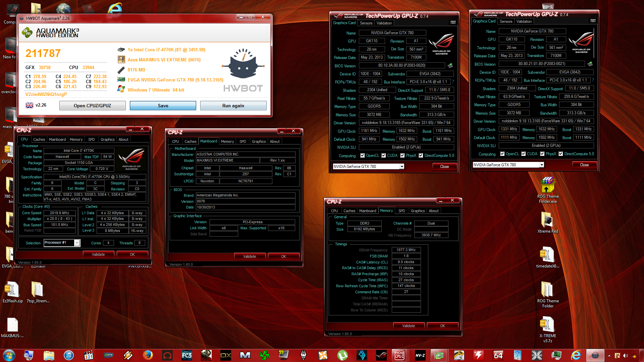
Task: Open Ez3flash.zip on the desktop
Action: click(x=12, y=292)
